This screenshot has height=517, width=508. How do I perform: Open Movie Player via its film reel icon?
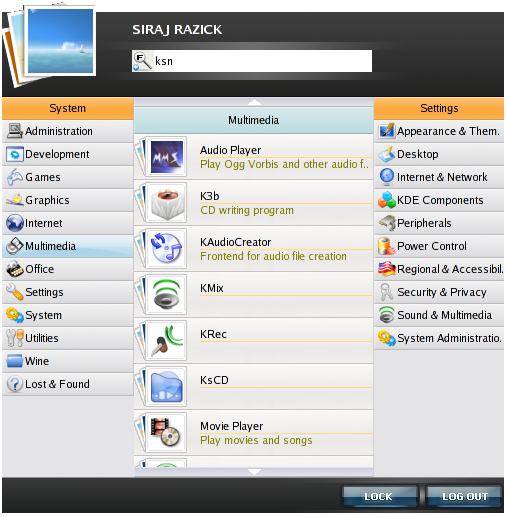[167, 433]
